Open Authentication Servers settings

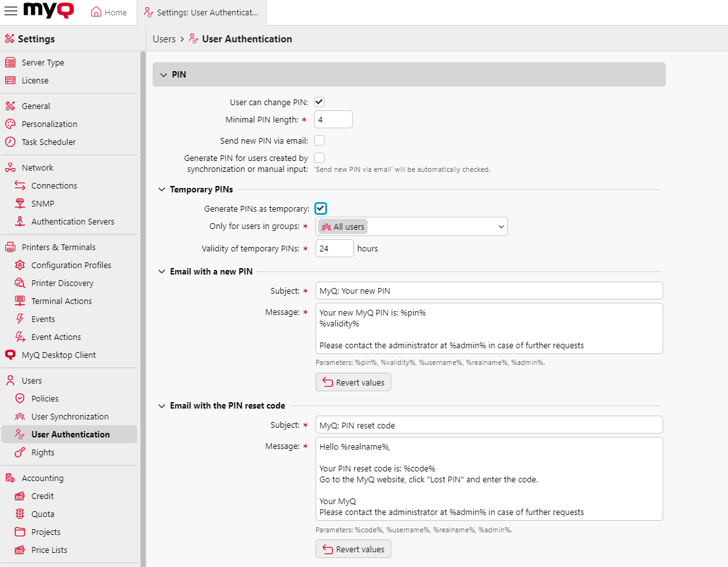21,221
